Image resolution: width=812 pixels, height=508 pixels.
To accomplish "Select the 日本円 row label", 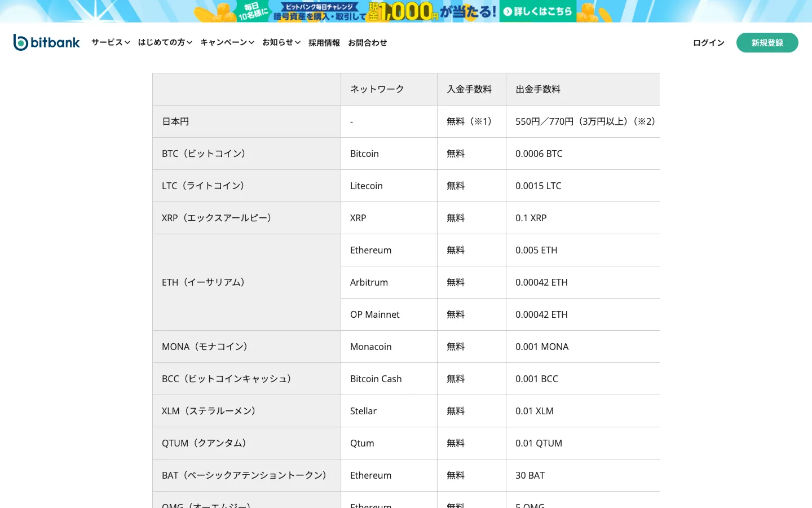I will click(x=246, y=121).
